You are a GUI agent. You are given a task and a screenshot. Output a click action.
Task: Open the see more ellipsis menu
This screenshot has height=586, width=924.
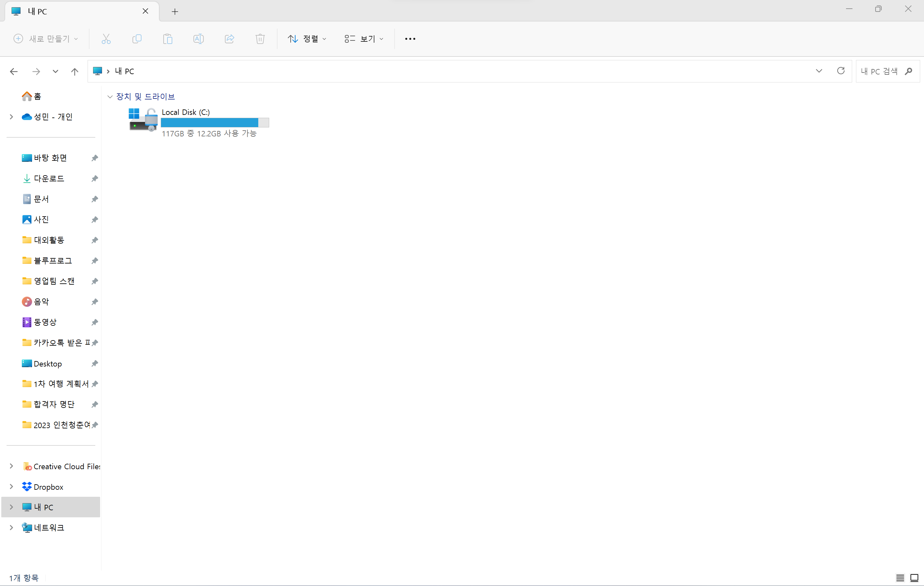(x=410, y=39)
